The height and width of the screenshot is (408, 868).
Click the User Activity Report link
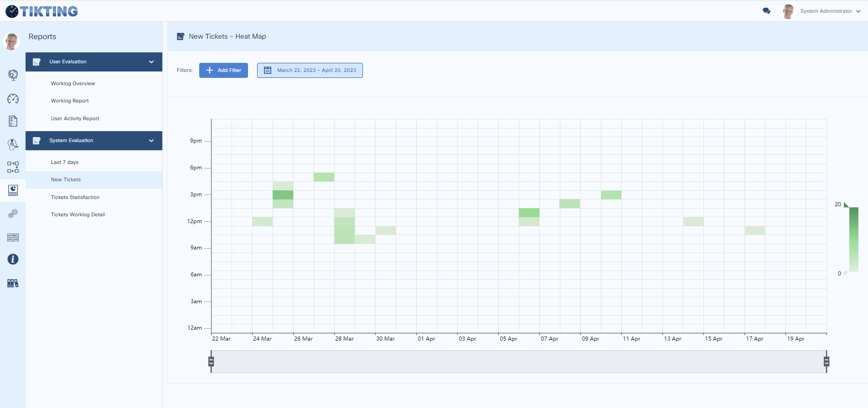tap(75, 119)
